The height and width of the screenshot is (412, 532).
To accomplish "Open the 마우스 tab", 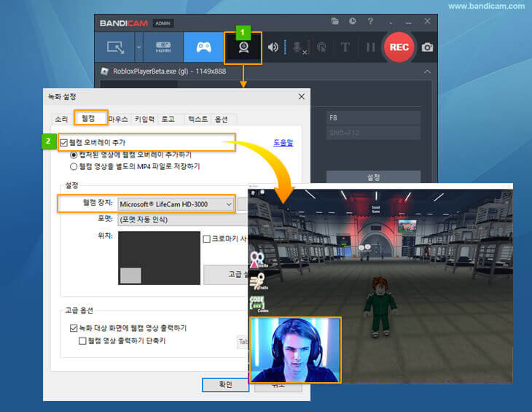I will click(118, 119).
